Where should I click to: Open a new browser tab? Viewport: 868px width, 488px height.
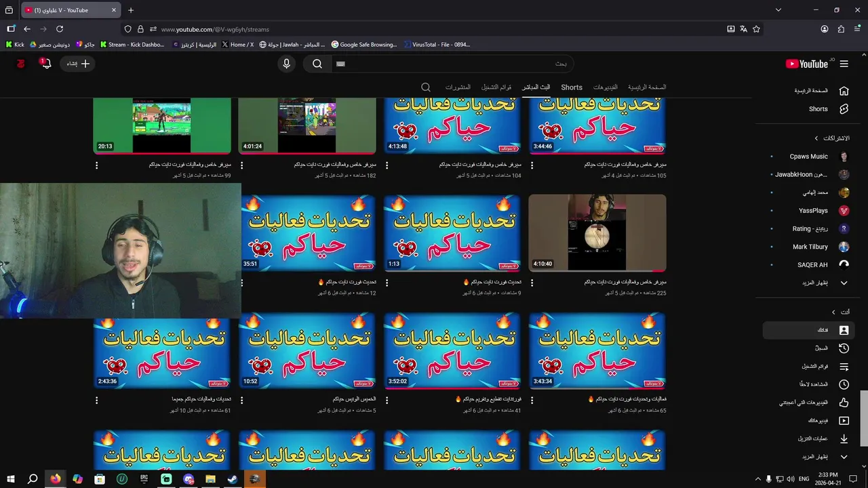tap(131, 10)
